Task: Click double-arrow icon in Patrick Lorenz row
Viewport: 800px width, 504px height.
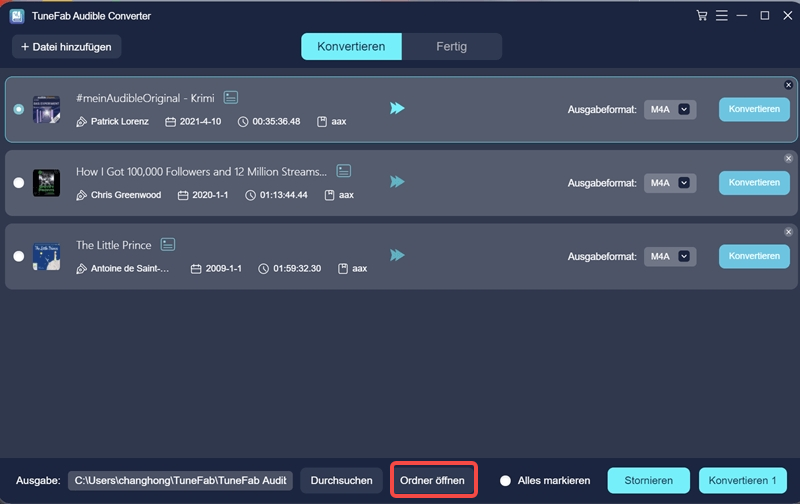Action: [x=397, y=108]
